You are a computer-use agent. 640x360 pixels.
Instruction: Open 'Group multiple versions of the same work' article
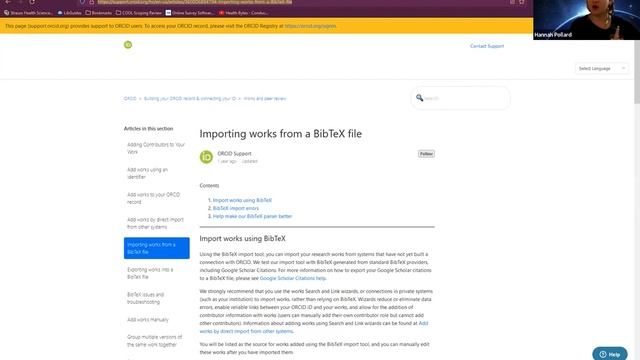(x=154, y=341)
